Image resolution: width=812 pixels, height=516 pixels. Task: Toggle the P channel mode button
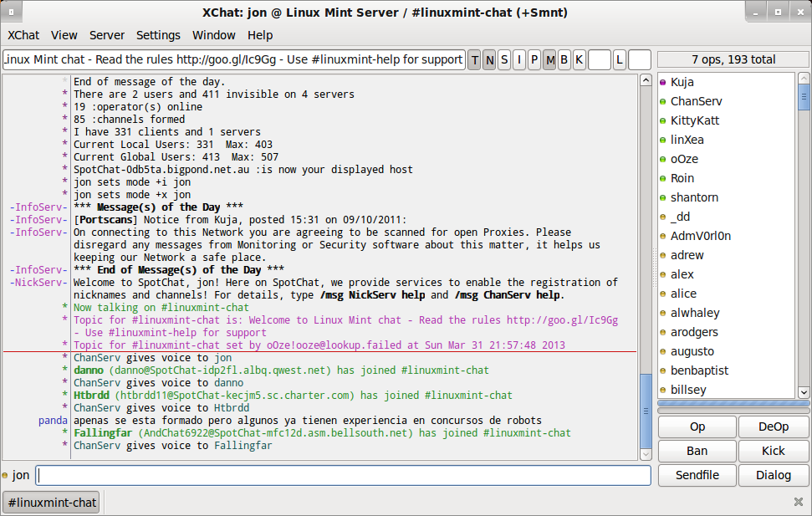pos(534,60)
